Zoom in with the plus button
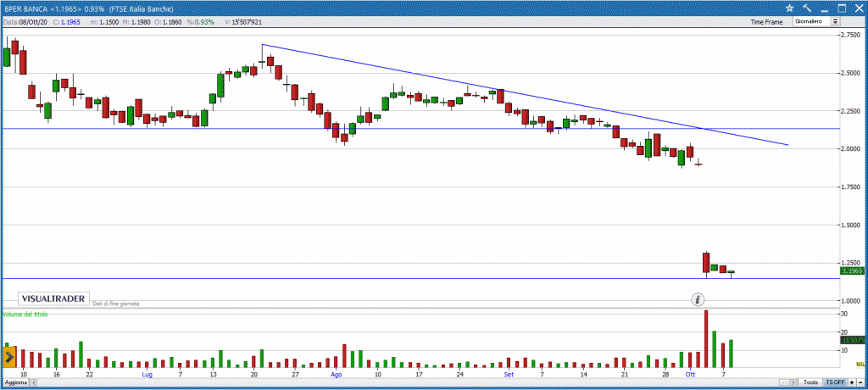 pyautogui.click(x=852, y=383)
